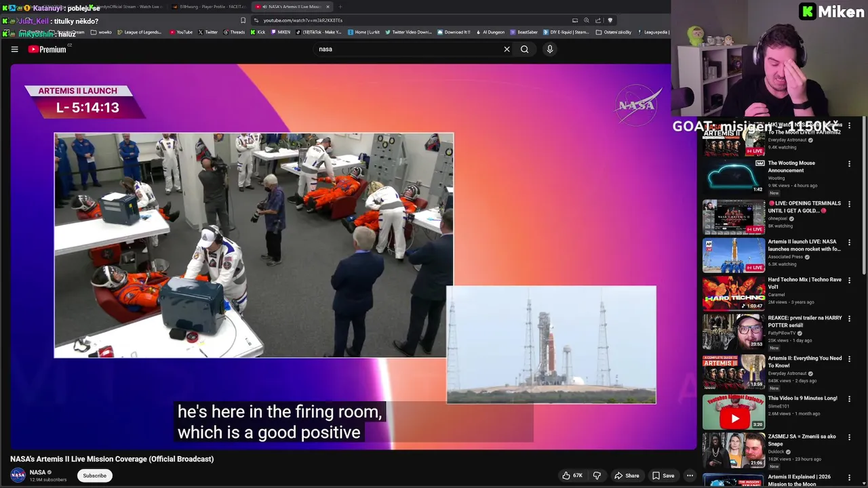Image resolution: width=868 pixels, height=488 pixels.
Task: Open options for The Wooting Mouse Announcement
Action: (x=849, y=163)
